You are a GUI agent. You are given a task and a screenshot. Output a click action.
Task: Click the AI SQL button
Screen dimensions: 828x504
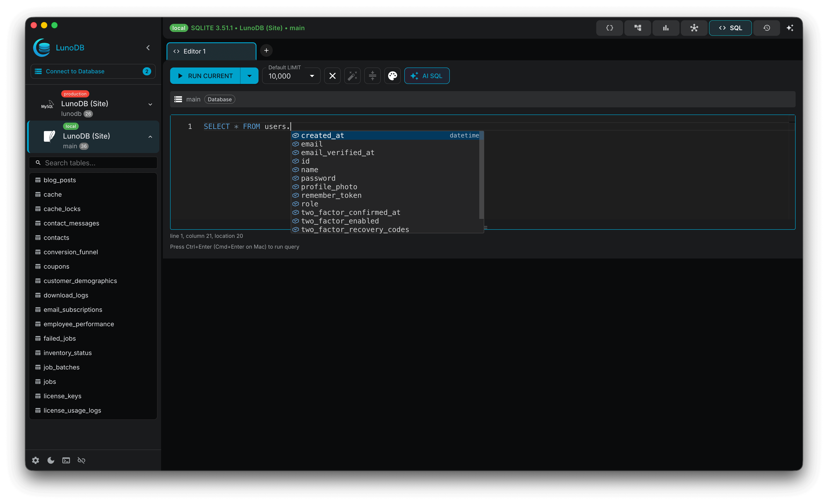click(x=427, y=76)
